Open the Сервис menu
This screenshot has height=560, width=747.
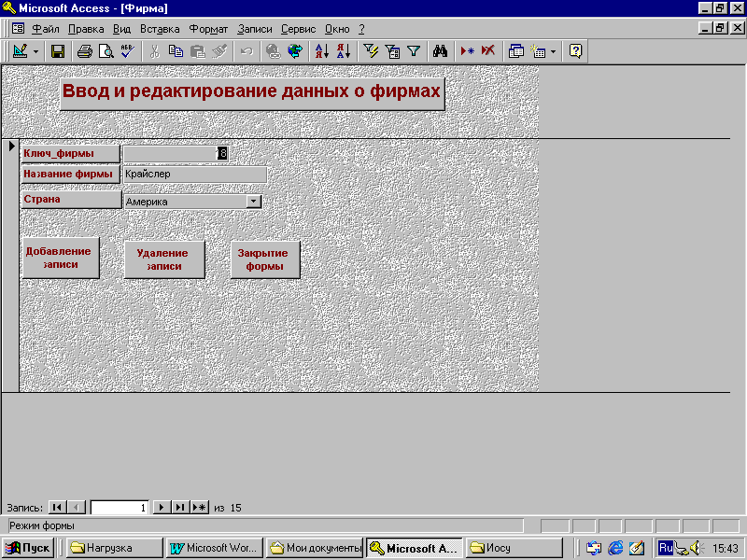[298, 29]
